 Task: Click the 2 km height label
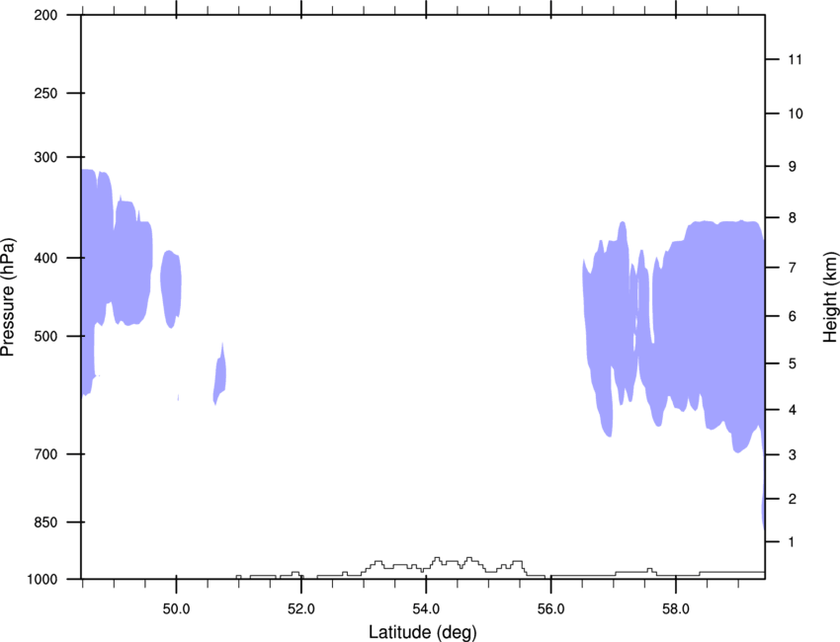(x=793, y=499)
